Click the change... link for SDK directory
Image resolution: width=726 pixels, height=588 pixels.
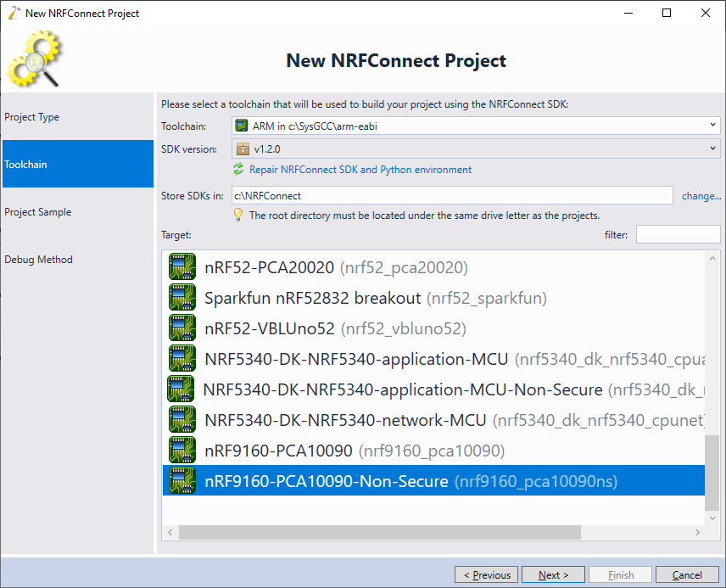point(701,196)
